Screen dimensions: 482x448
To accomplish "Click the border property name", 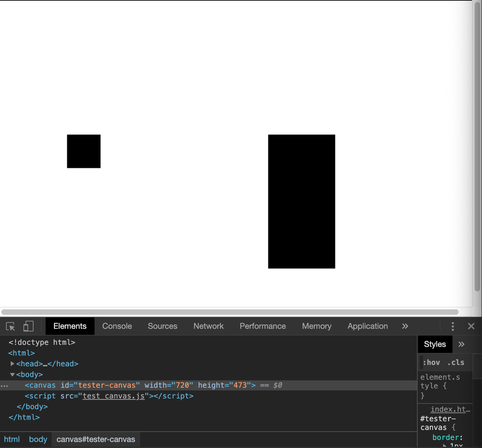I will tap(445, 437).
